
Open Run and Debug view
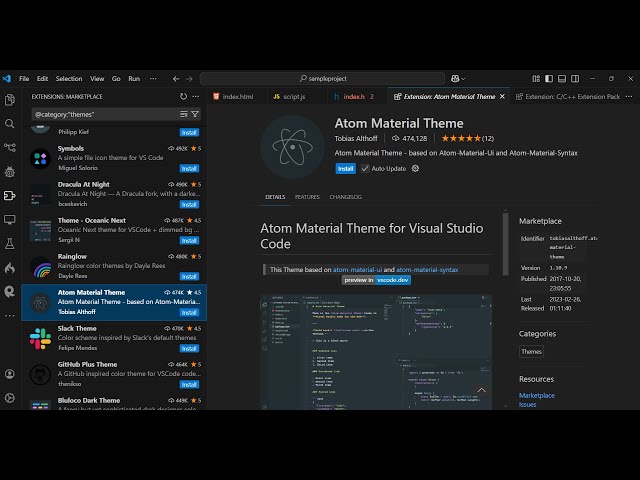coord(10,172)
